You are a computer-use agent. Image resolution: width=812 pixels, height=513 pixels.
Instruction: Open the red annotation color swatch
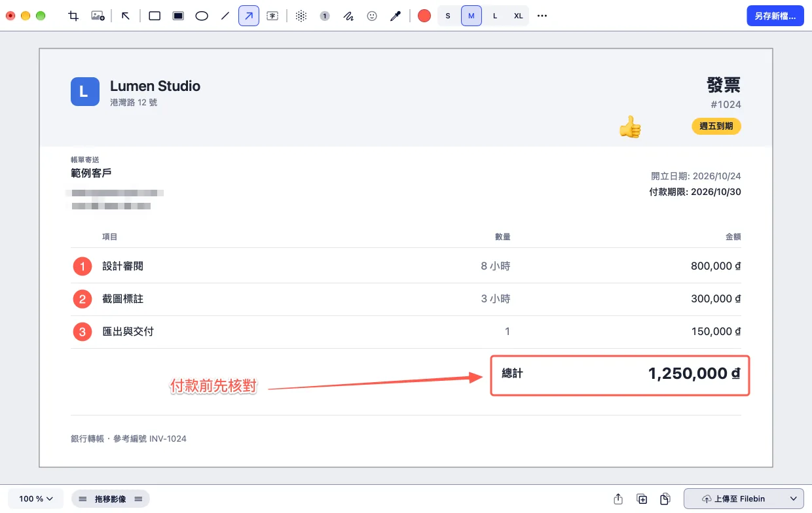coord(424,16)
